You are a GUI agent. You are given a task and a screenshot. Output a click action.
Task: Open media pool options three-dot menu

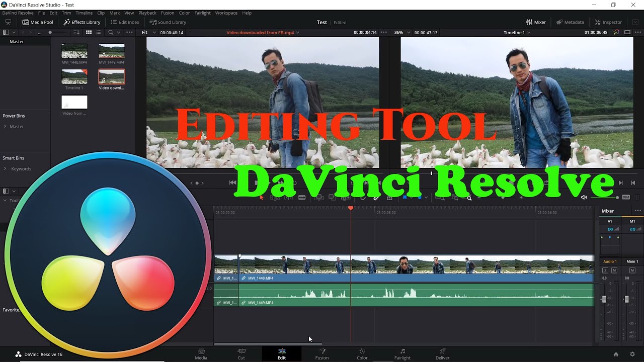pos(129,32)
